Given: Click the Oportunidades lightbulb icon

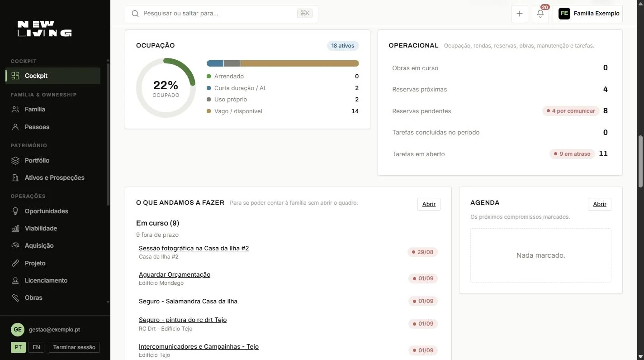Looking at the screenshot, I should [x=15, y=211].
